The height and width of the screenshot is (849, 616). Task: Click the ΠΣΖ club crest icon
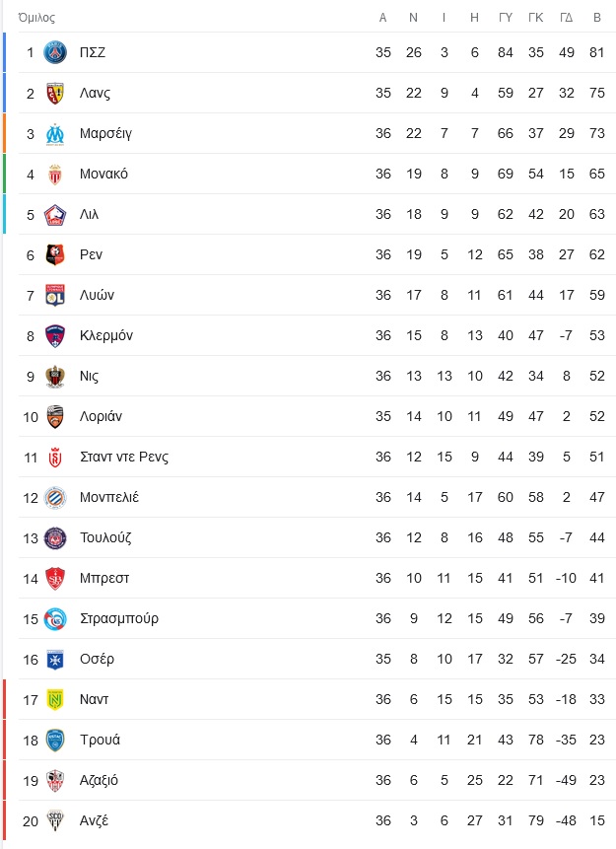click(x=54, y=52)
